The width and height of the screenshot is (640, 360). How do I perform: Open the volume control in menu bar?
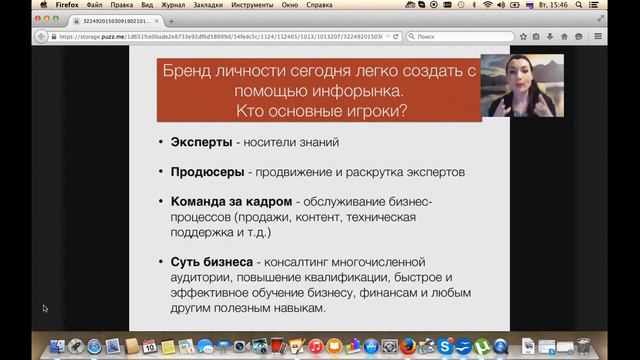501,5
